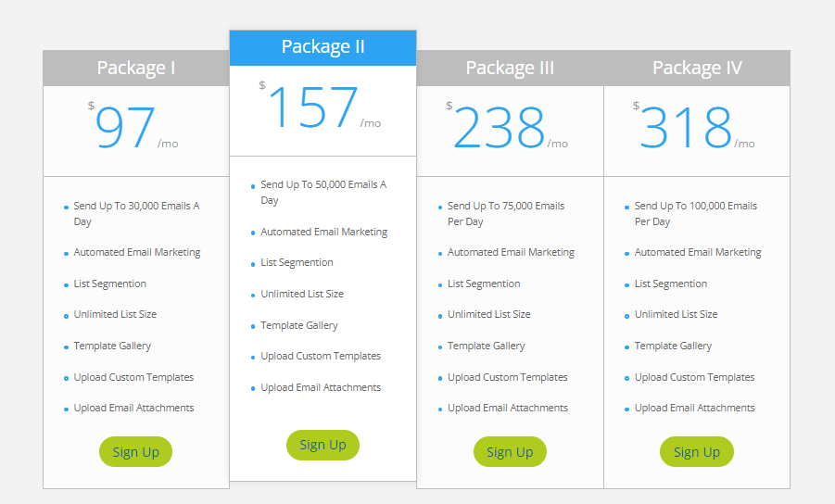Screen dimensions: 835x504
Task: Click Template Gallery in Package II list
Action: (299, 325)
